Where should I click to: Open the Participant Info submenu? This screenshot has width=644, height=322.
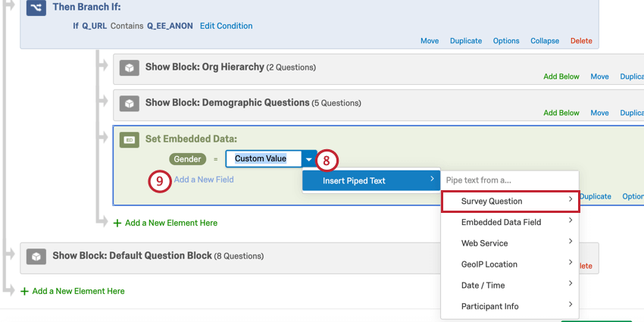[x=510, y=307]
